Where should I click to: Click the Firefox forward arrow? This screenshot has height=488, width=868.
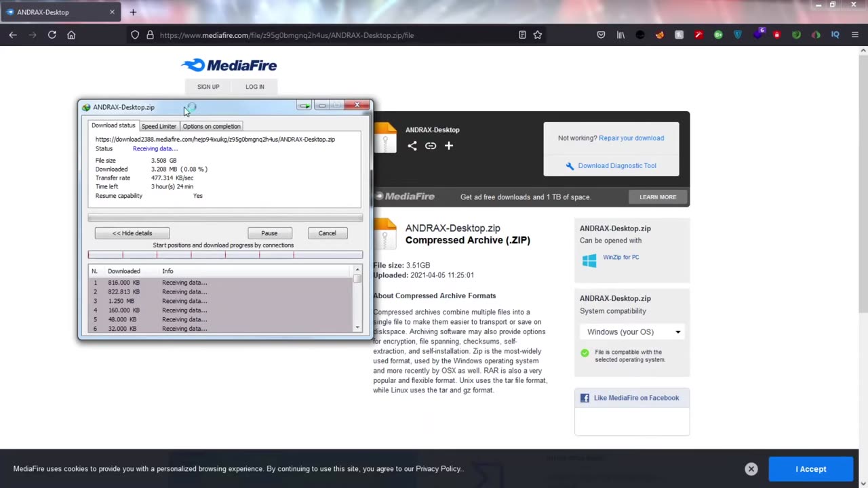[x=32, y=35]
